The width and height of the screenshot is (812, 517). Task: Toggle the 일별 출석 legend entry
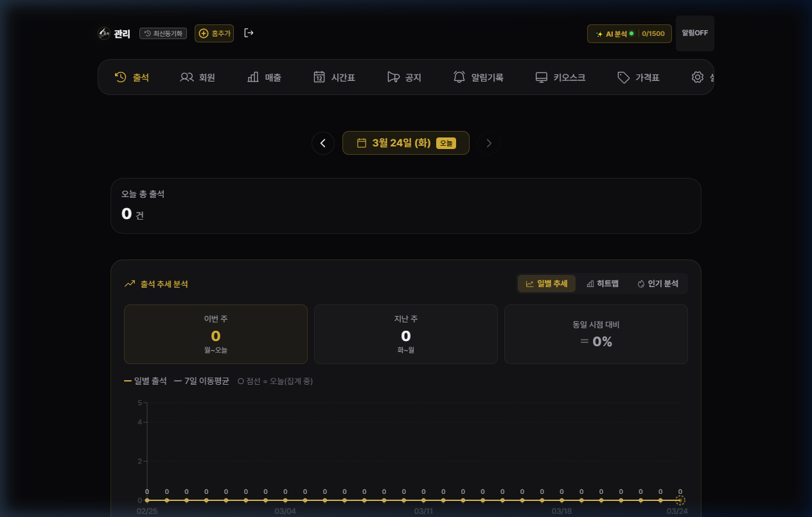(x=145, y=381)
